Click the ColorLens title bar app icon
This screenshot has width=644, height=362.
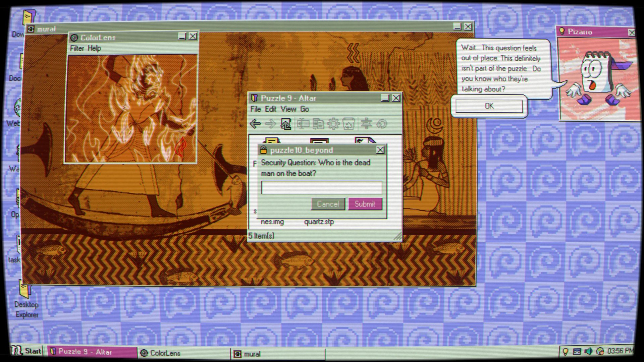(x=74, y=38)
